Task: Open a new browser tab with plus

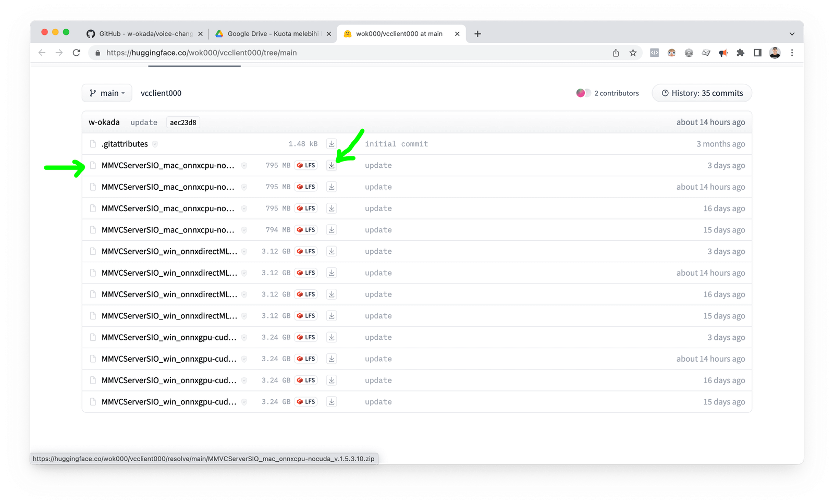Action: tap(477, 34)
